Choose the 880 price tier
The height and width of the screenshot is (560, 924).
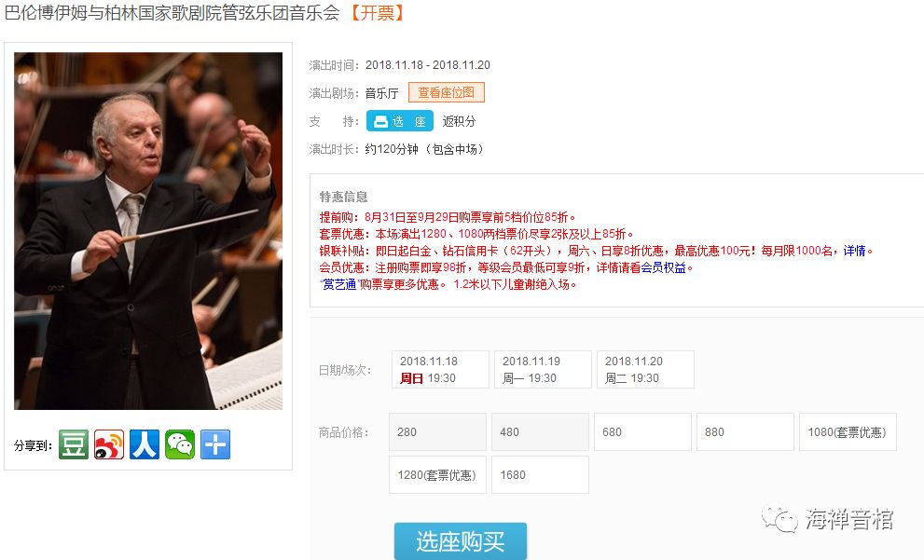click(745, 431)
